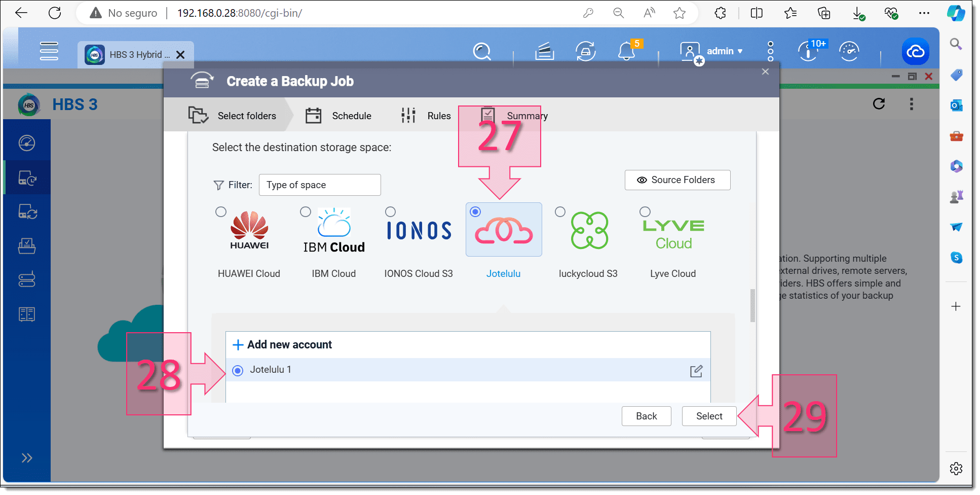This screenshot has height=495, width=980.
Task: Edit the Jotelulu 1 account
Action: tap(696, 371)
